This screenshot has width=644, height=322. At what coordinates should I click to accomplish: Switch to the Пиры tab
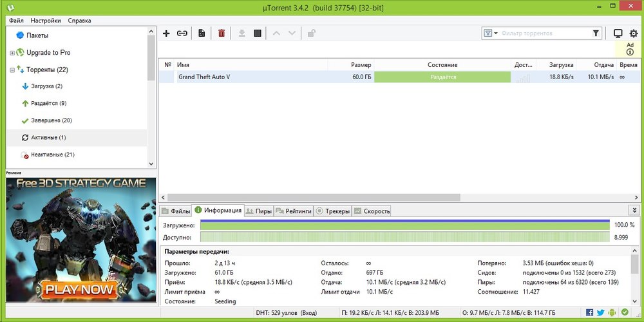pyautogui.click(x=259, y=211)
